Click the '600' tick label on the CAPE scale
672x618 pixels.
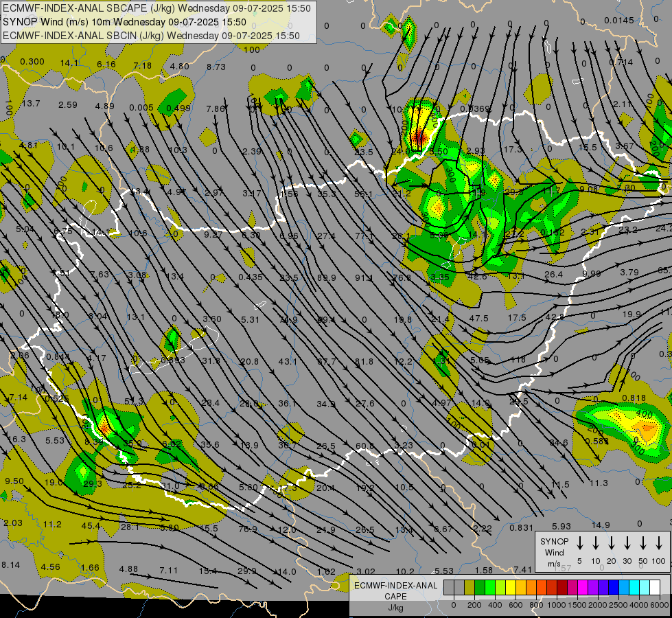515,605
